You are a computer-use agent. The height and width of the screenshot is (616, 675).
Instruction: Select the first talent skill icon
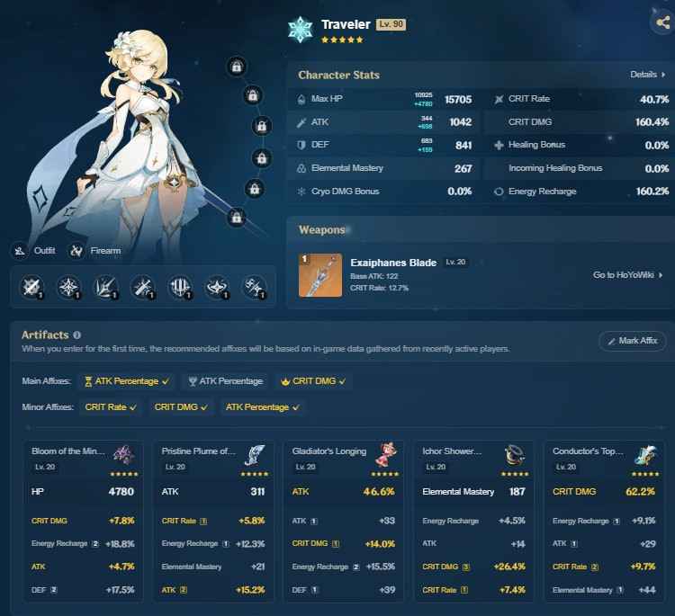(31, 287)
